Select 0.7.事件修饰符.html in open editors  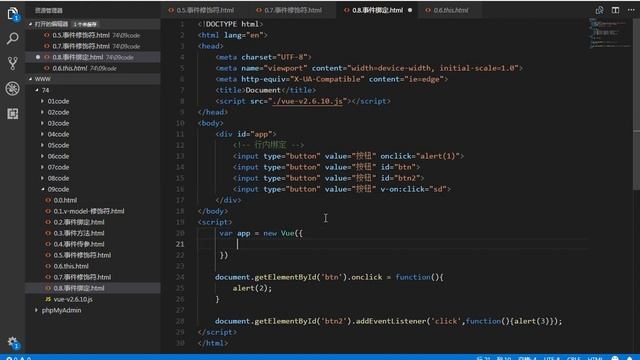tap(93, 46)
